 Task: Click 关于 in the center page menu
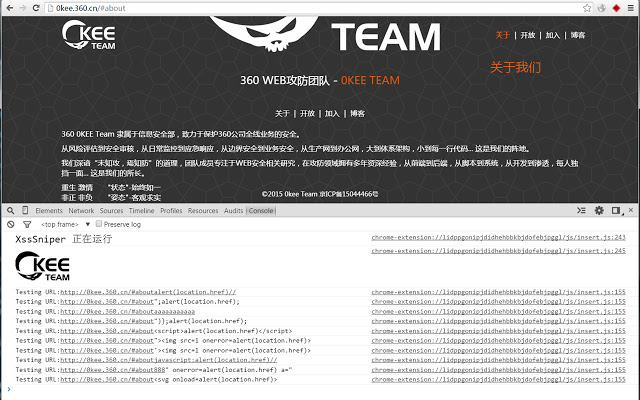point(282,113)
